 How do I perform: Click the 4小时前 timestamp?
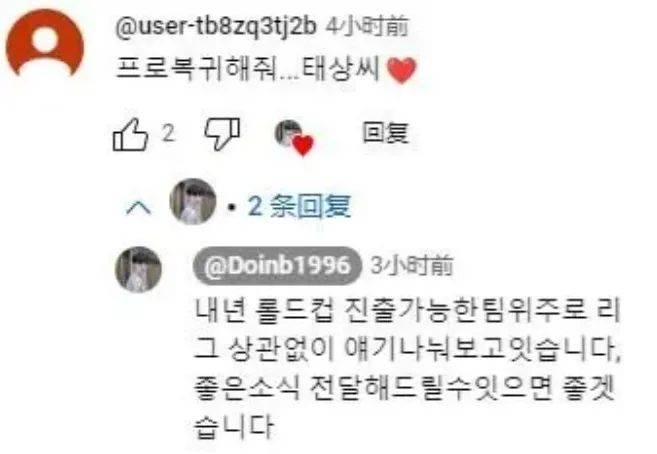click(367, 27)
